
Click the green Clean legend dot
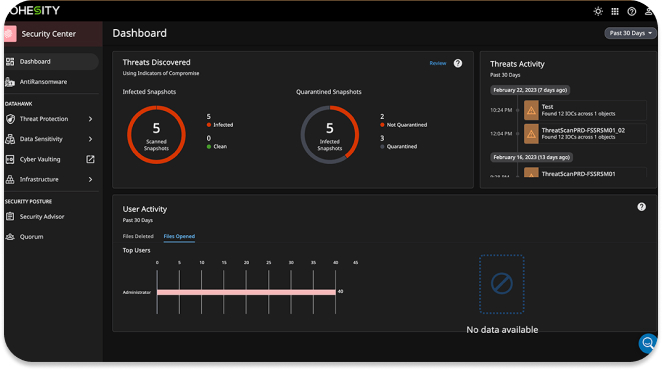[x=209, y=147]
